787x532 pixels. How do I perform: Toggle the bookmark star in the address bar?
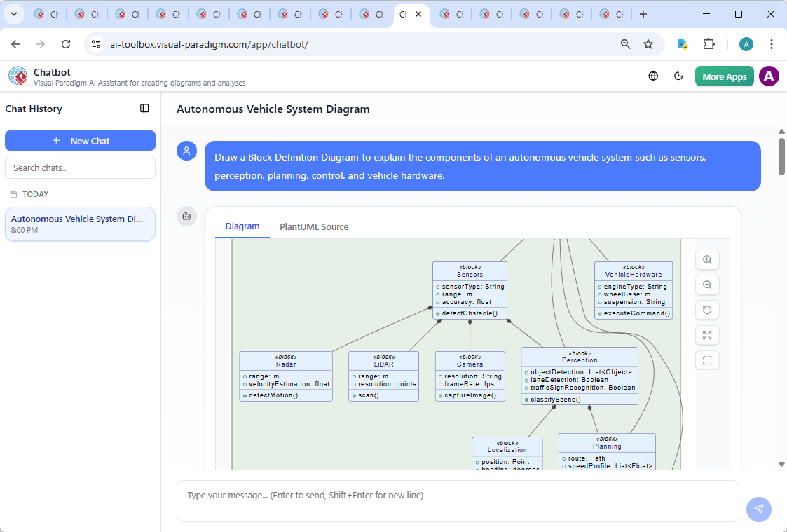tap(648, 43)
